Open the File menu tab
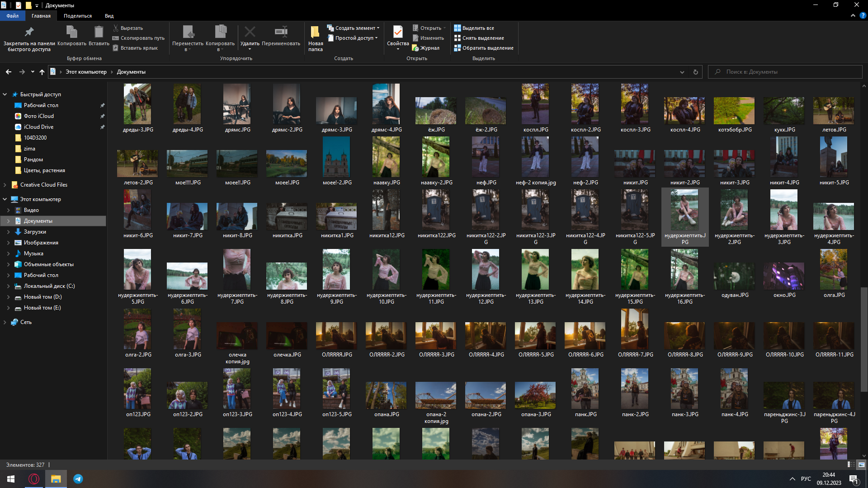This screenshot has width=868, height=488. (12, 16)
